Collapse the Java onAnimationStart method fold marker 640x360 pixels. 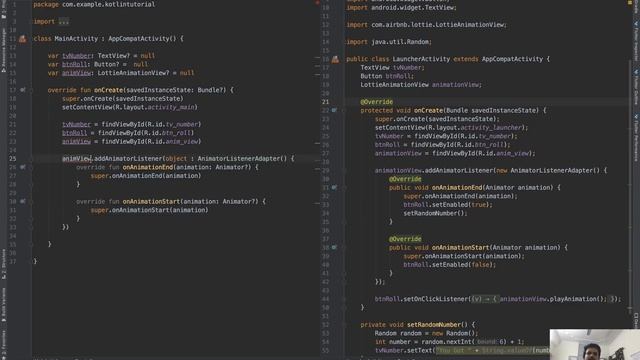point(344,248)
